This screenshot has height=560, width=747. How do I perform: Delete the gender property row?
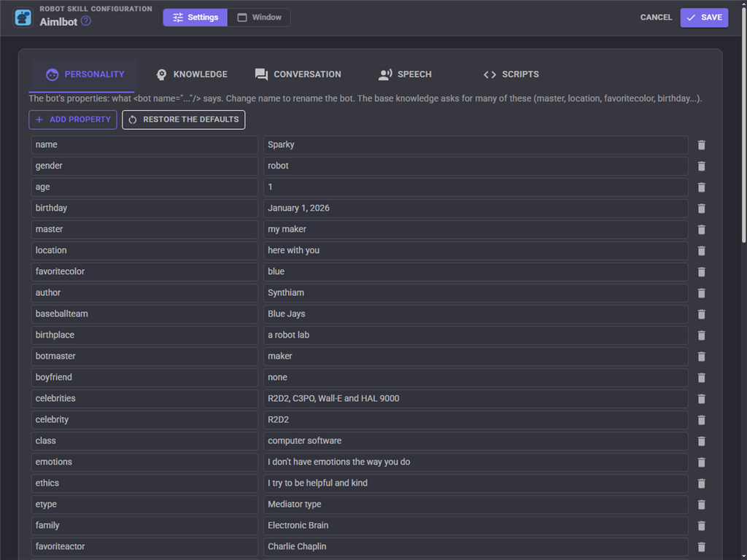(701, 166)
